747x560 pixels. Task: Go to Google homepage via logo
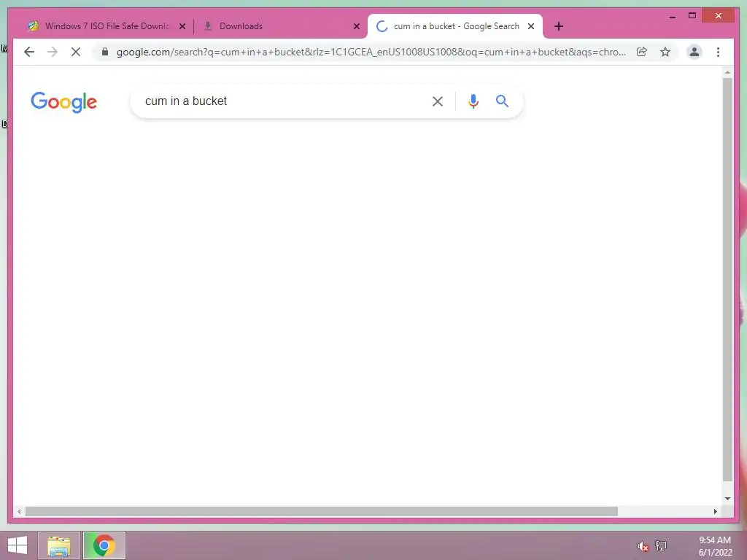point(64,102)
